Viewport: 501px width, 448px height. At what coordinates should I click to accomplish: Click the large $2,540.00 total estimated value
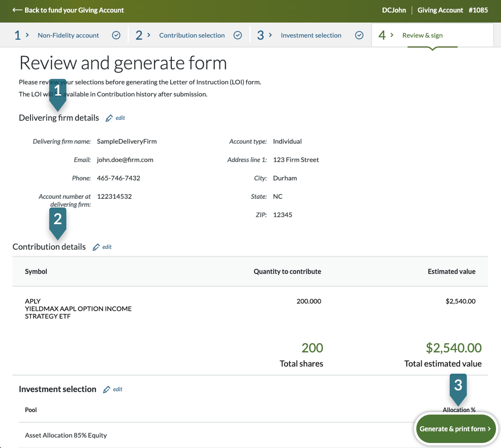pyautogui.click(x=454, y=348)
